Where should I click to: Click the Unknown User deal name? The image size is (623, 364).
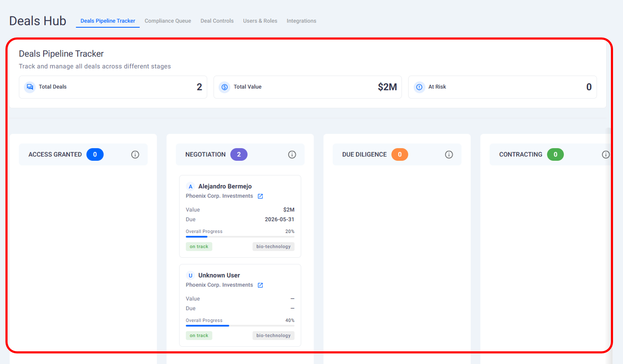click(219, 275)
